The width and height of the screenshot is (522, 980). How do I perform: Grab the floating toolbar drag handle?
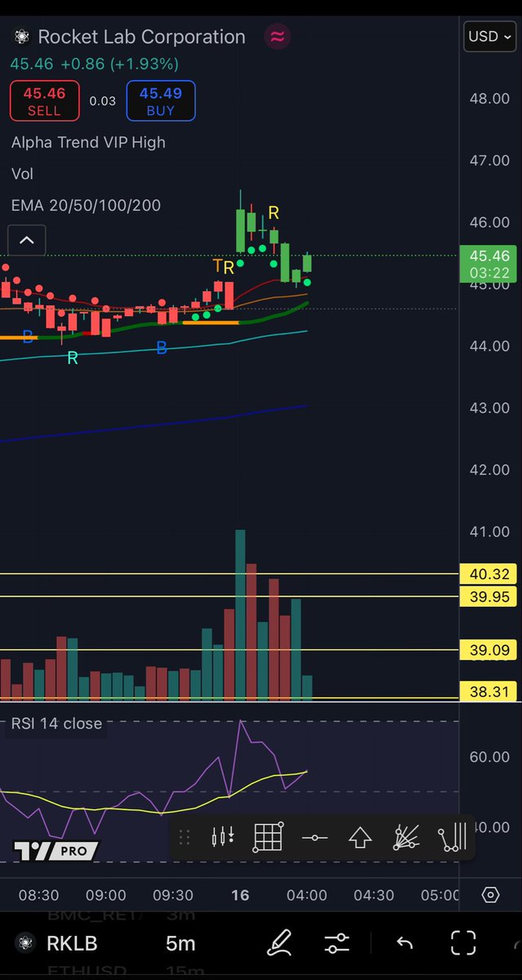185,837
